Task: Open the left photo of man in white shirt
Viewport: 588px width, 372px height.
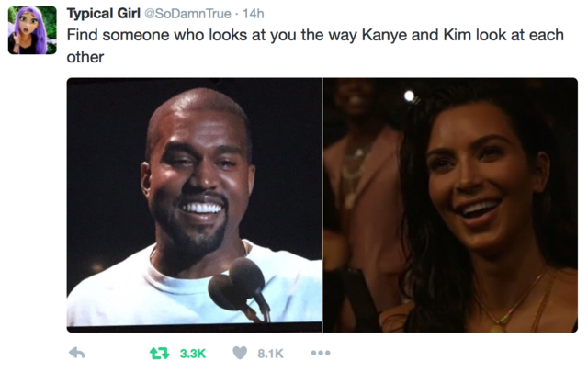Action: (194, 205)
